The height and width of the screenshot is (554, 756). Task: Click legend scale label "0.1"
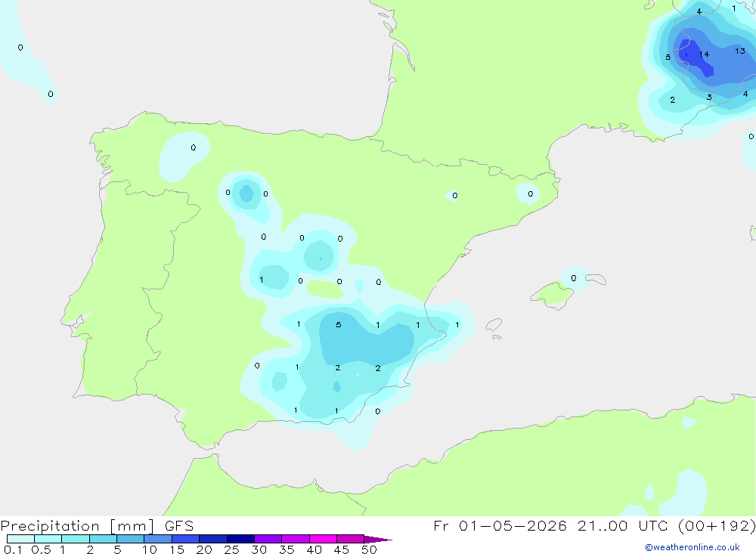pyautogui.click(x=13, y=549)
